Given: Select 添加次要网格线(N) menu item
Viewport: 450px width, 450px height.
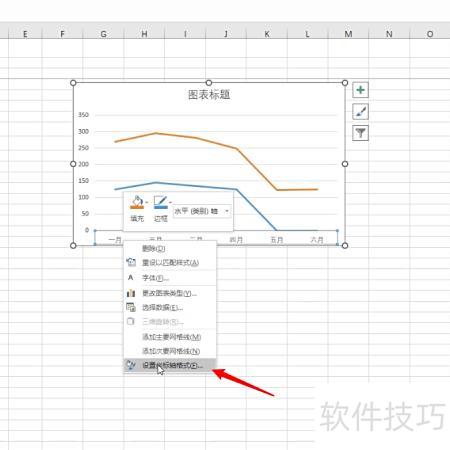Looking at the screenshot, I should (170, 351).
